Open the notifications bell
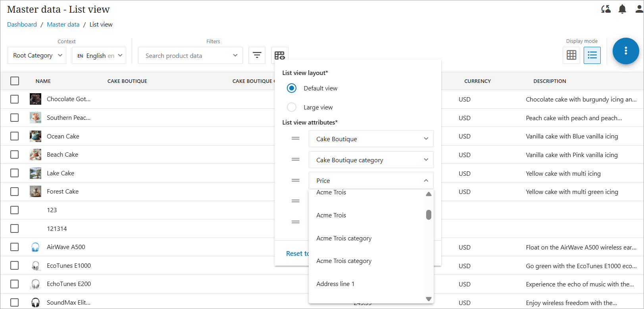 pyautogui.click(x=622, y=9)
